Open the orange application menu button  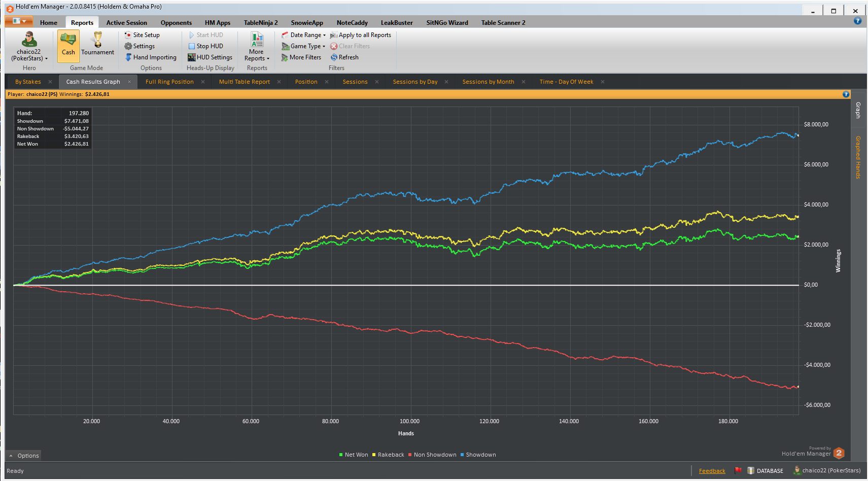coord(19,21)
